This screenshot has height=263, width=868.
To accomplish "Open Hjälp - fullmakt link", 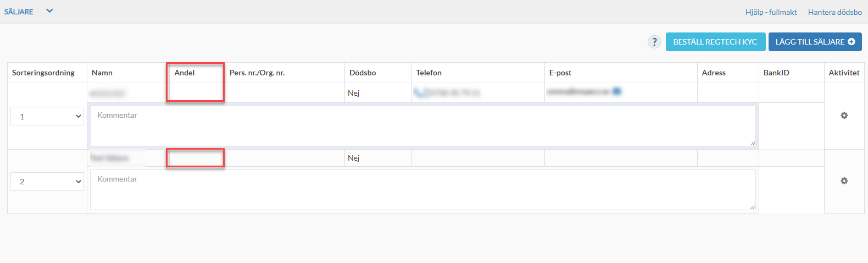I will click(x=771, y=12).
